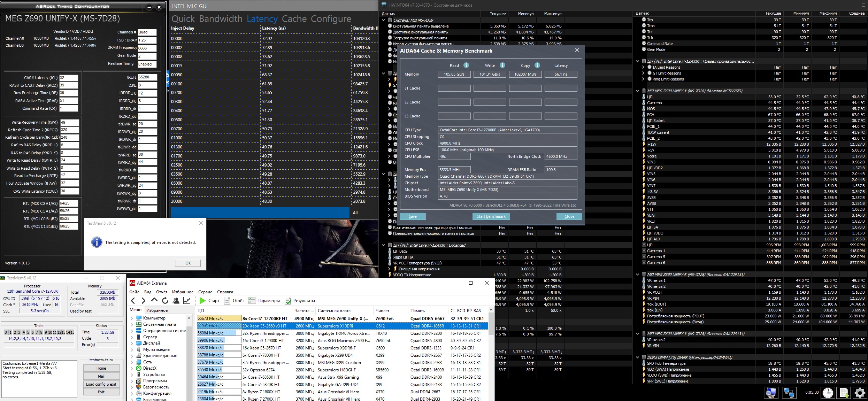The image size is (868, 401).
Task: Click the Results icon in AIDA64 toolbar
Action: click(288, 300)
